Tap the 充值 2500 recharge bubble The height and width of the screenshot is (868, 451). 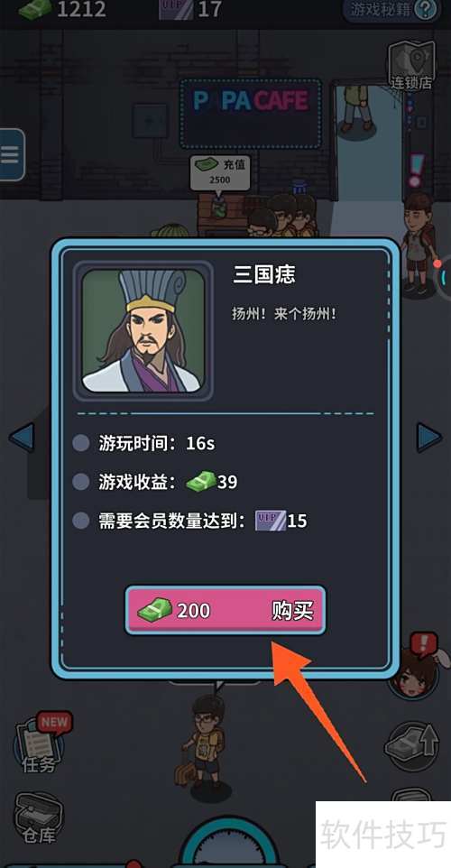point(220,171)
